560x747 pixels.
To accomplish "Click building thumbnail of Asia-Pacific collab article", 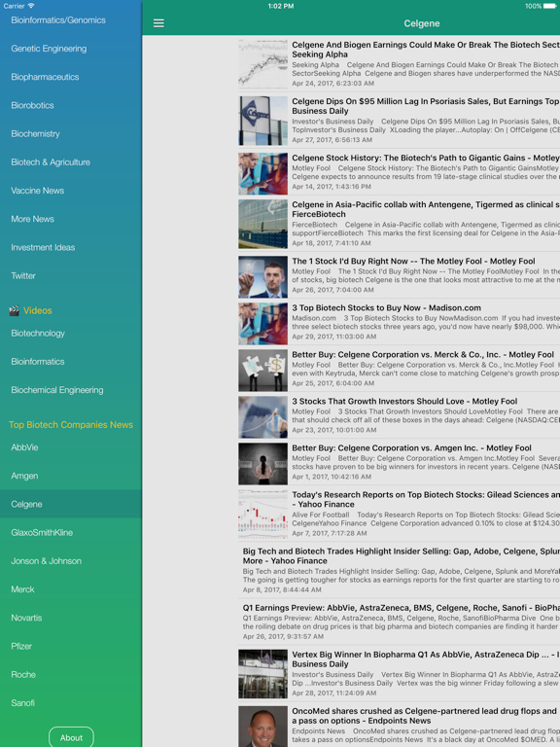I will (262, 224).
